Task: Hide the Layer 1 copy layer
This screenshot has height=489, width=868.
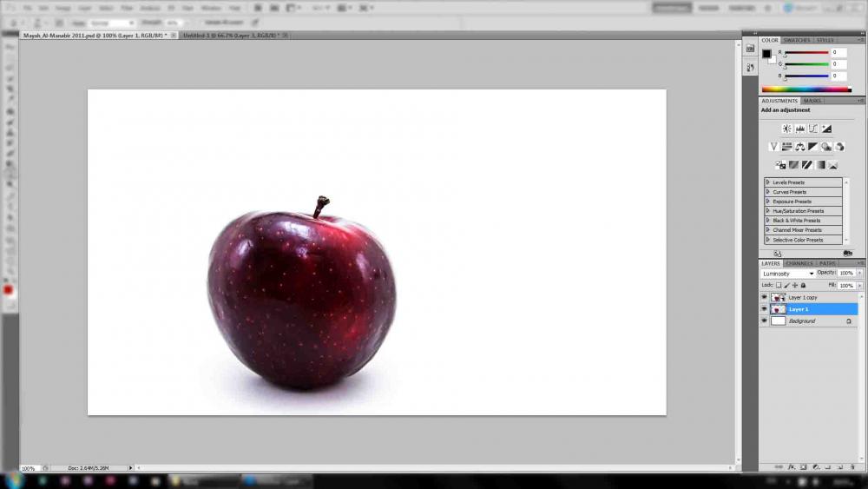Action: (765, 297)
